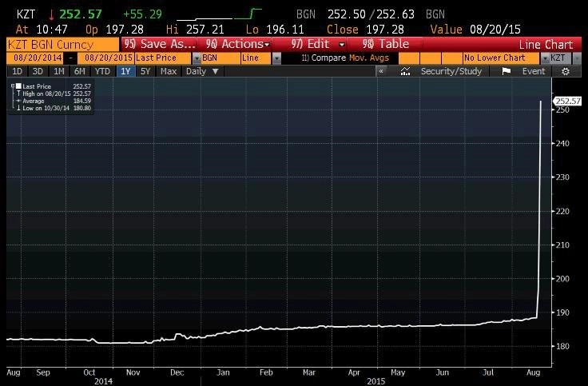Switch to the 5Y time range
This screenshot has height=386, width=588.
point(145,71)
